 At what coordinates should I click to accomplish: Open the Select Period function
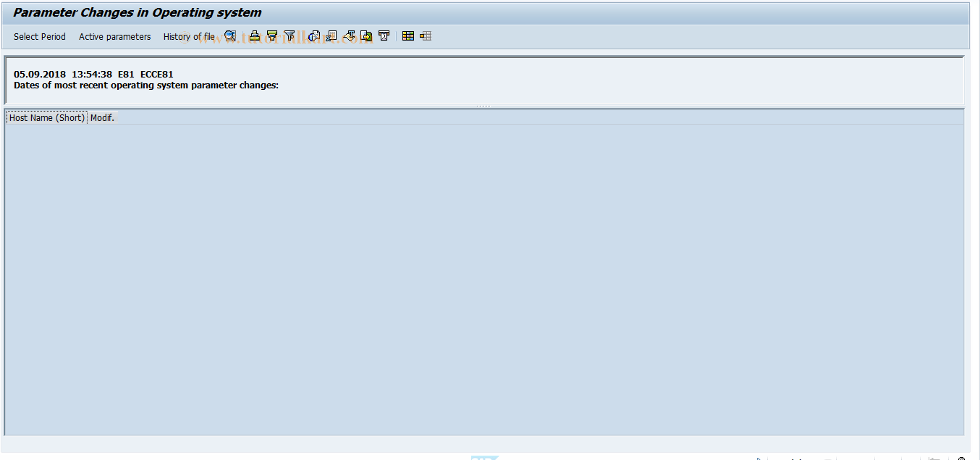[x=39, y=36]
